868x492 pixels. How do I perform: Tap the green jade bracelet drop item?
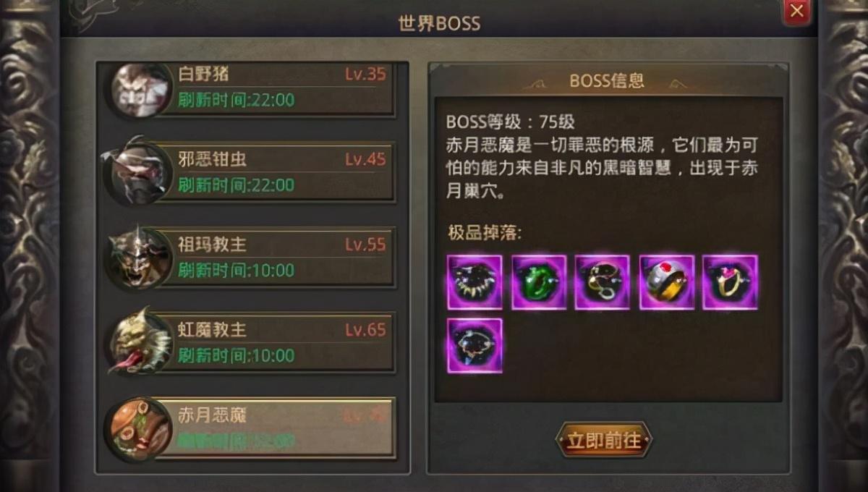click(x=539, y=282)
